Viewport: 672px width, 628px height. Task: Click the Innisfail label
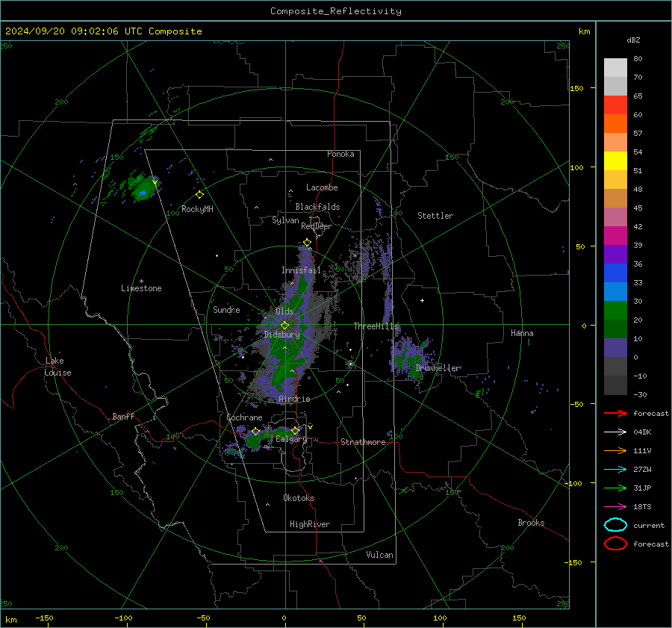(301, 270)
